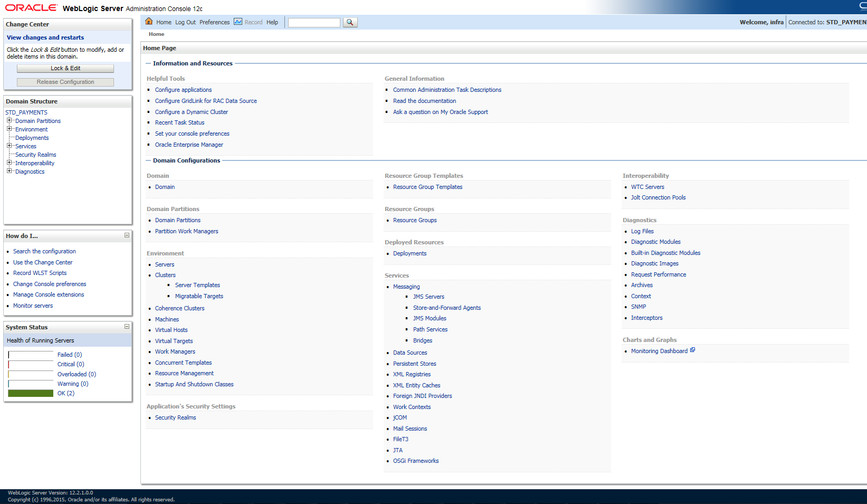Click the external link icon beside Monitoring Dashboard
867x504 pixels.
pos(693,350)
